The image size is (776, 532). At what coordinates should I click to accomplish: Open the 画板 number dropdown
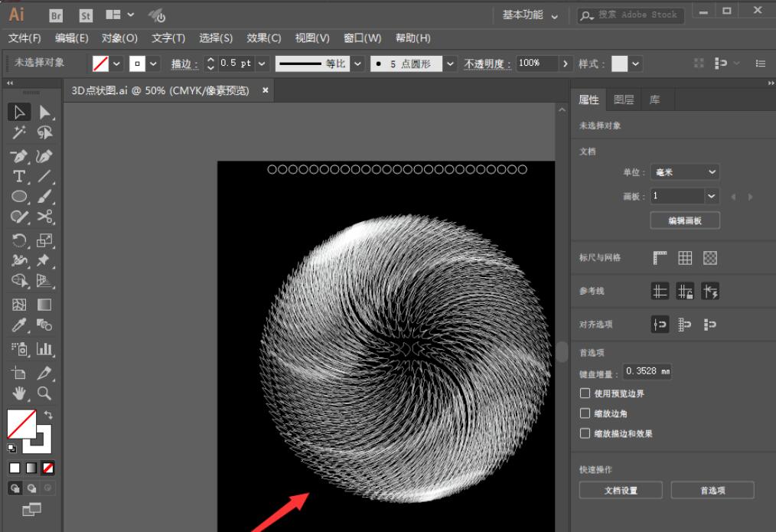pos(711,196)
